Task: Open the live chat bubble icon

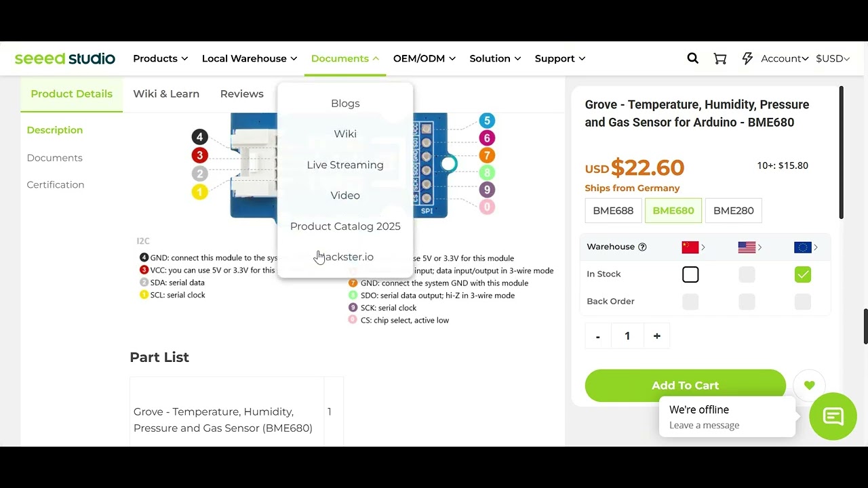Action: point(833,416)
